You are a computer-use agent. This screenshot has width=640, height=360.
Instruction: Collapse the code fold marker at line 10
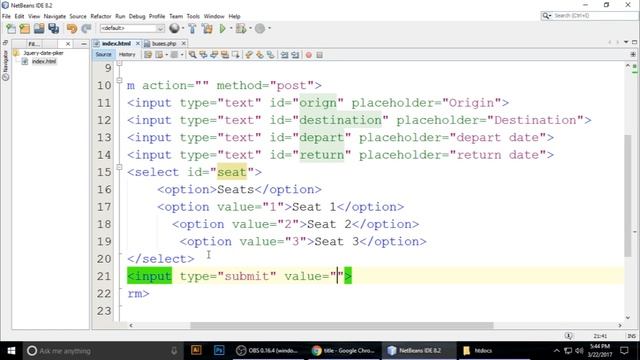click(x=119, y=80)
